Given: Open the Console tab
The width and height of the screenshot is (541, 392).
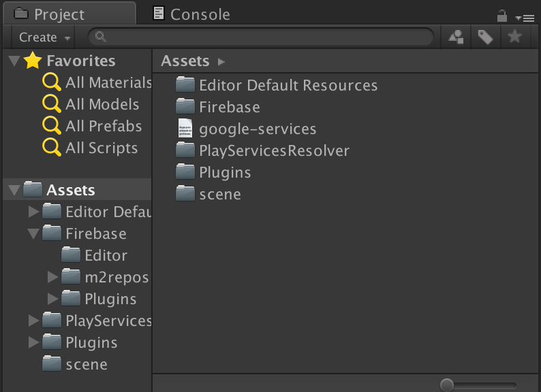Looking at the screenshot, I should [191, 14].
